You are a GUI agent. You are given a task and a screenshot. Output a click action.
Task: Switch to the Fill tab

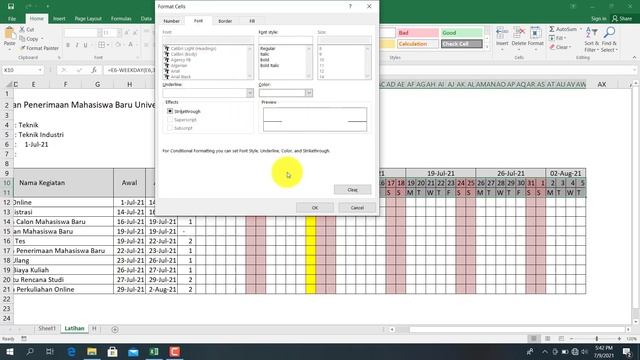click(252, 21)
